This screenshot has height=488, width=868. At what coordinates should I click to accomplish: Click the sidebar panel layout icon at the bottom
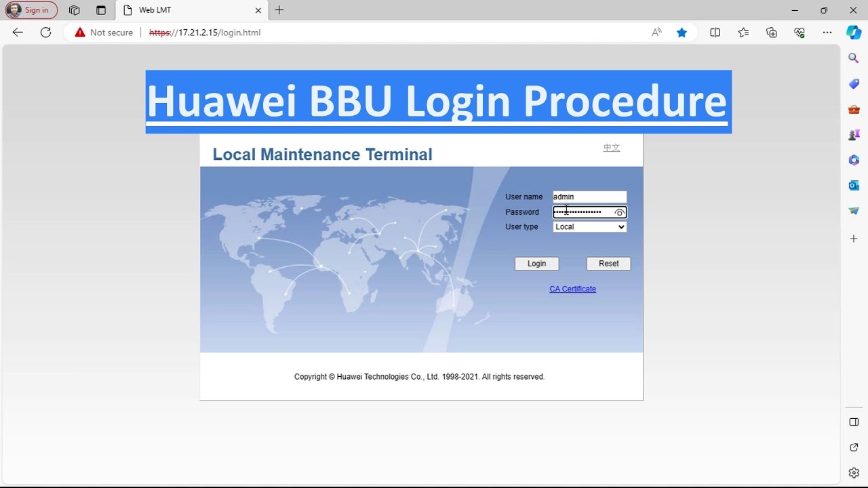pos(854,422)
